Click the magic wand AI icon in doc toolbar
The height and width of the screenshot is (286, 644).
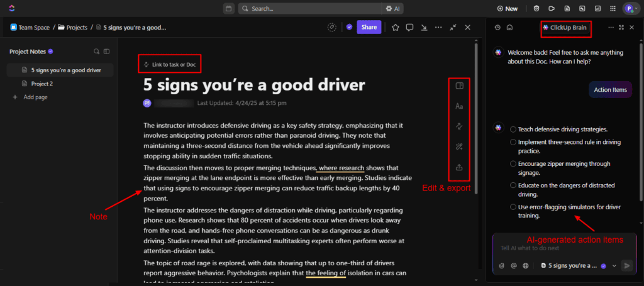coord(459,147)
